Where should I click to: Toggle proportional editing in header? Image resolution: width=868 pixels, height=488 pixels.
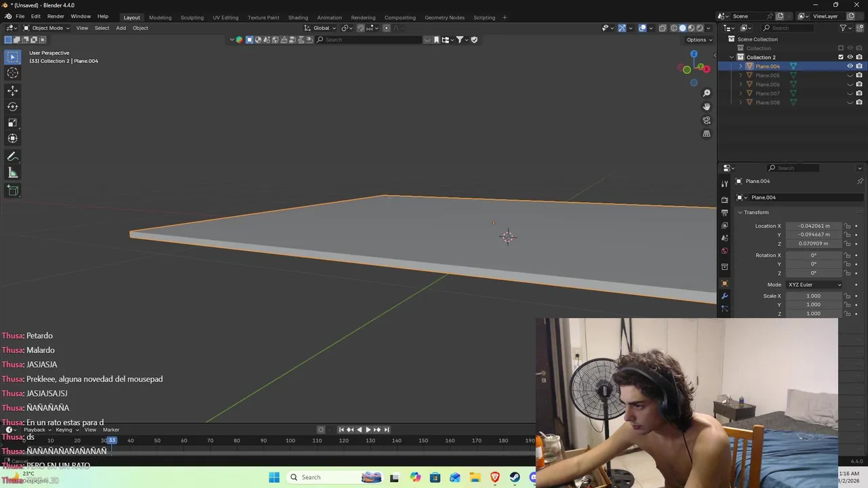[x=387, y=28]
